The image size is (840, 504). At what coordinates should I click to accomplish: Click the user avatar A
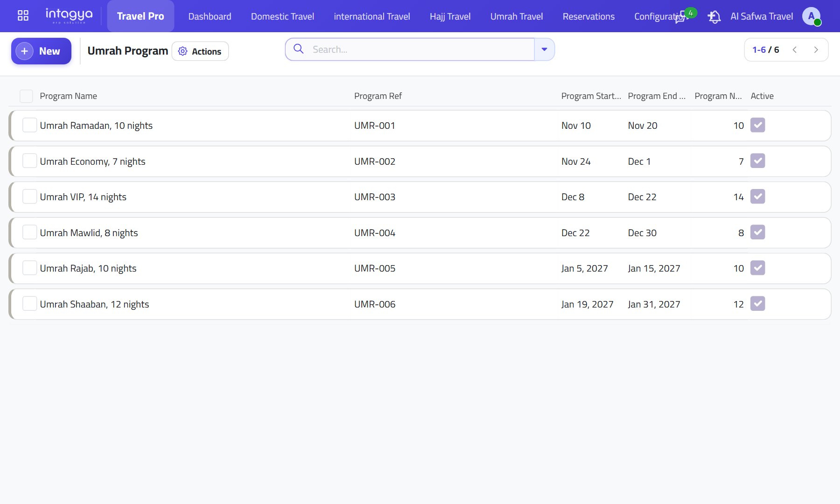[x=812, y=16]
